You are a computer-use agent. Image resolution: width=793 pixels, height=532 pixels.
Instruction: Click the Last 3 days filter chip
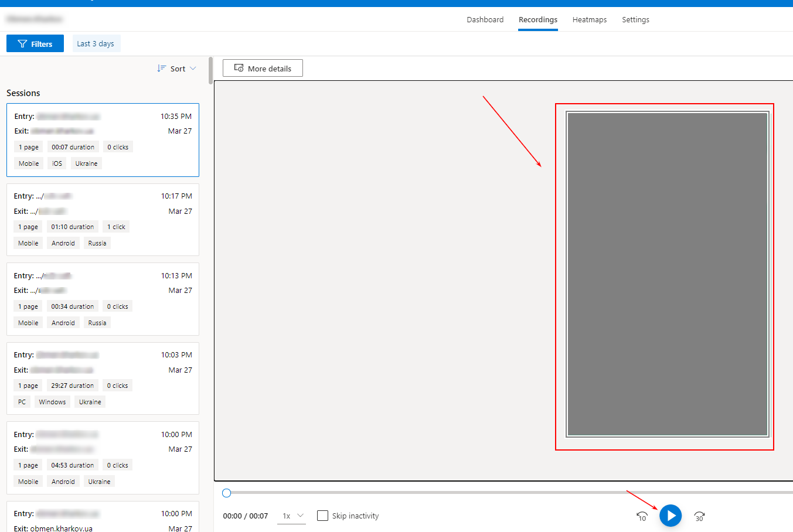96,43
